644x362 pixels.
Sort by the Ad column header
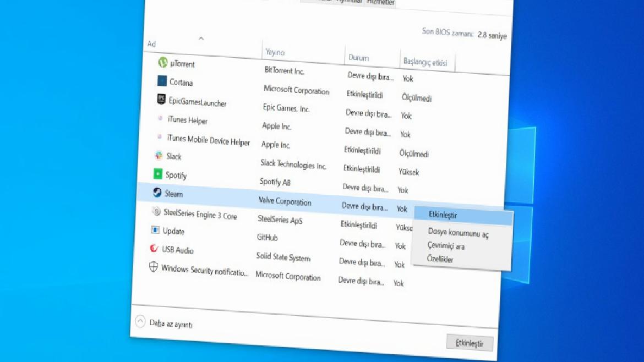point(151,44)
